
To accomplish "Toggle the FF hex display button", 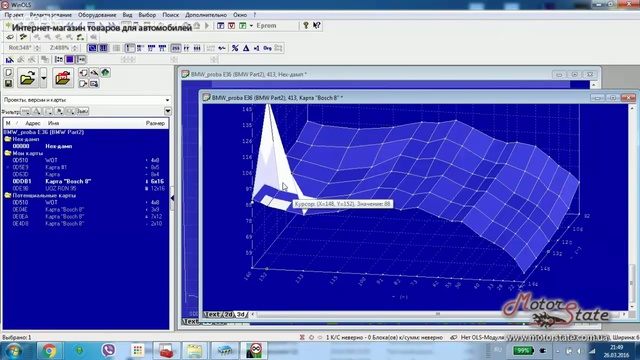I will [187, 48].
